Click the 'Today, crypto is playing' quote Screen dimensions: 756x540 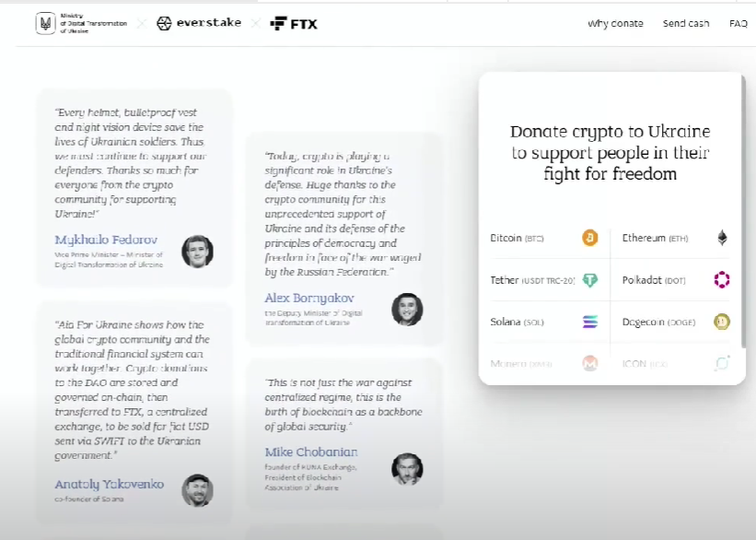click(x=343, y=214)
